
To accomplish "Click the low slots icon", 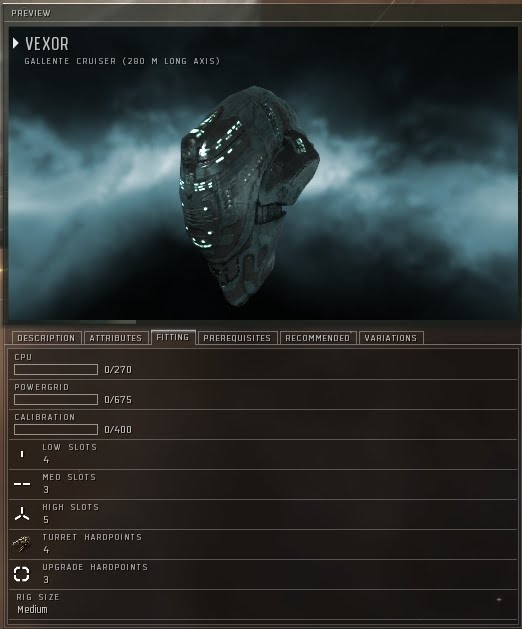I will [22, 454].
